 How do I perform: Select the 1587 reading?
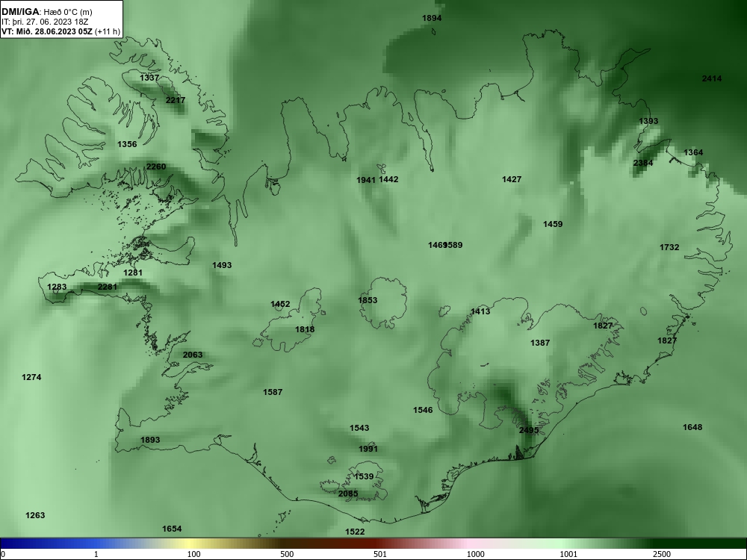pos(273,392)
